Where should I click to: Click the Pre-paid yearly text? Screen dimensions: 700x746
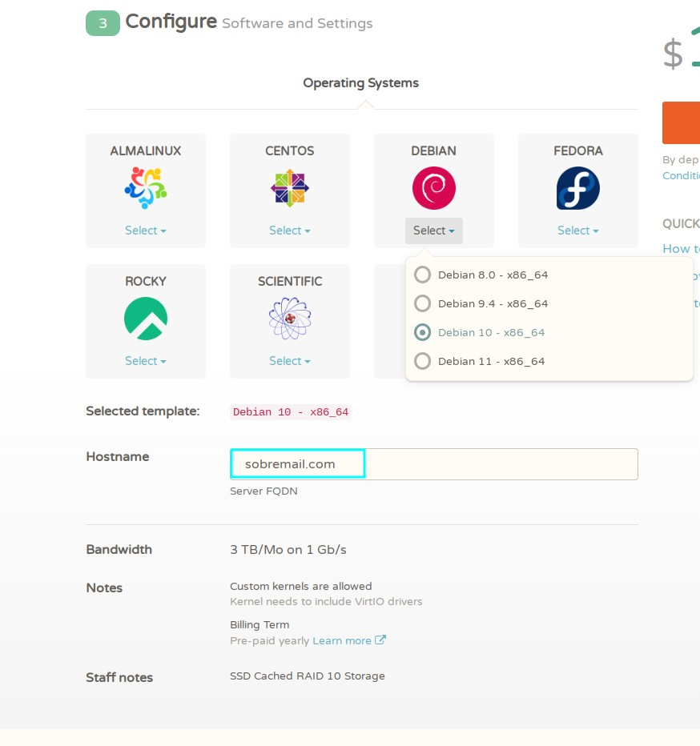click(x=270, y=641)
